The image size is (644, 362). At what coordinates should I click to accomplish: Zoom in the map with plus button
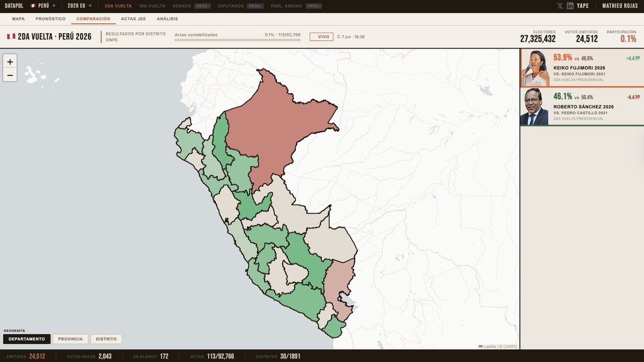tap(10, 62)
